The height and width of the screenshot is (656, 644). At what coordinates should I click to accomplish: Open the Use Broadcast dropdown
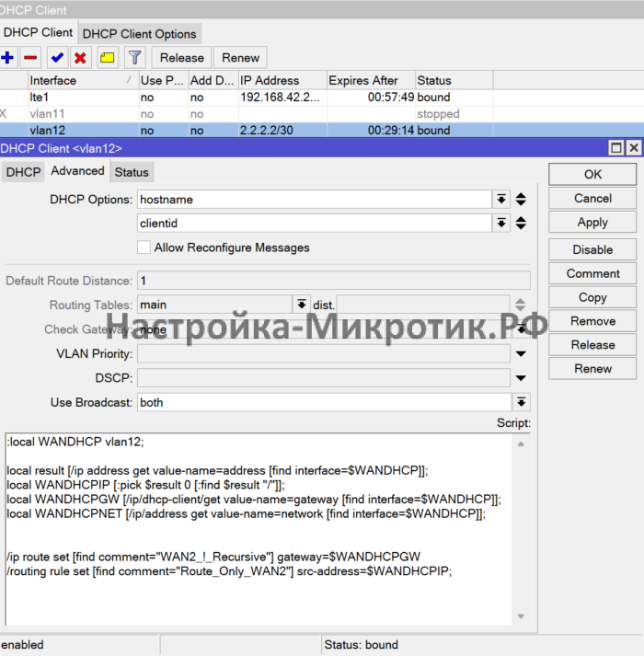521,402
